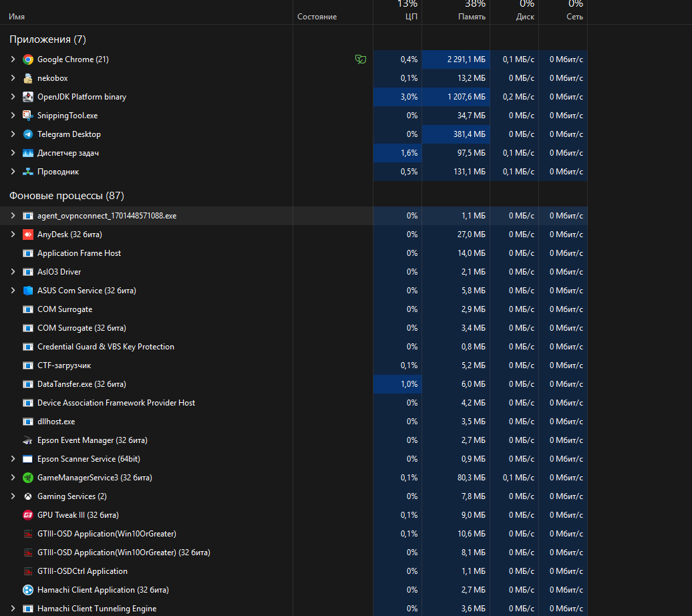Click OpenJDK disk value 0,2 МБ/с
This screenshot has width=692, height=616.
point(518,97)
